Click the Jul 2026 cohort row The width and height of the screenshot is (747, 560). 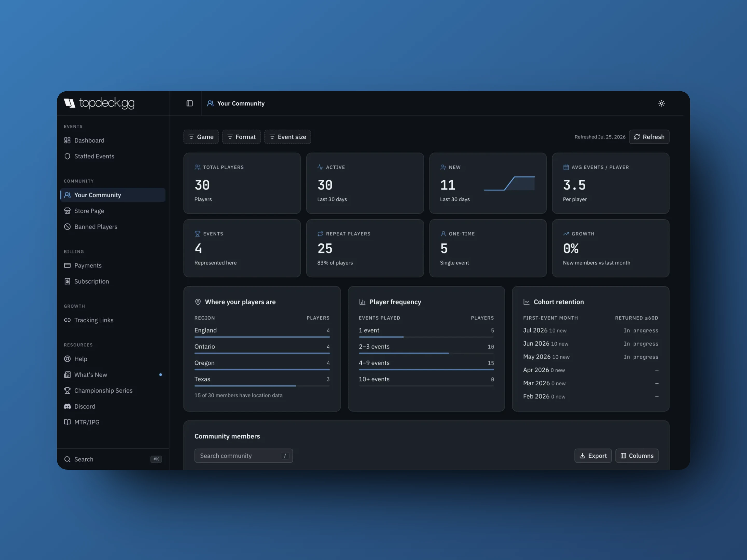coord(591,331)
